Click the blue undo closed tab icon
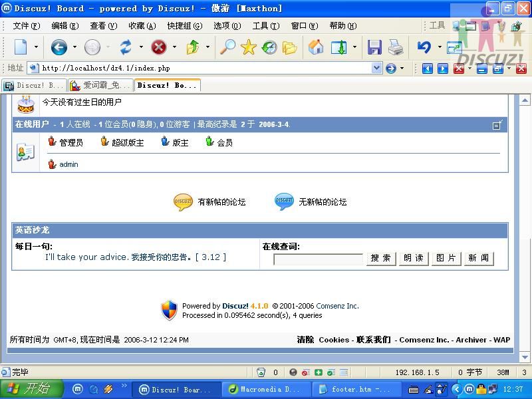 pyautogui.click(x=424, y=47)
